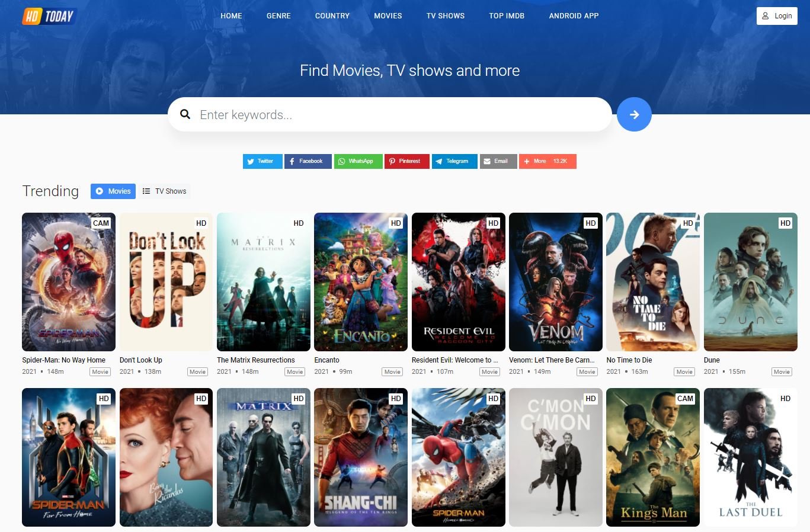
Task: Open The Last Duel poster
Action: pos(751,457)
